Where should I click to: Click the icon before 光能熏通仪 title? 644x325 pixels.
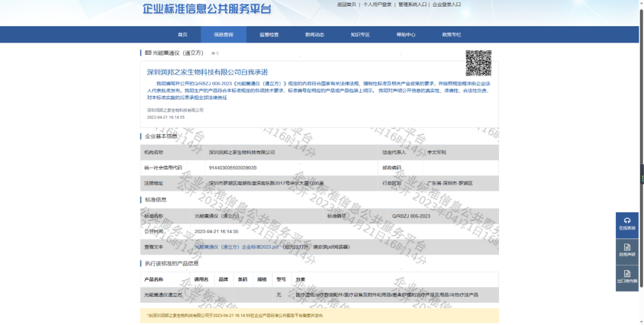(148, 53)
